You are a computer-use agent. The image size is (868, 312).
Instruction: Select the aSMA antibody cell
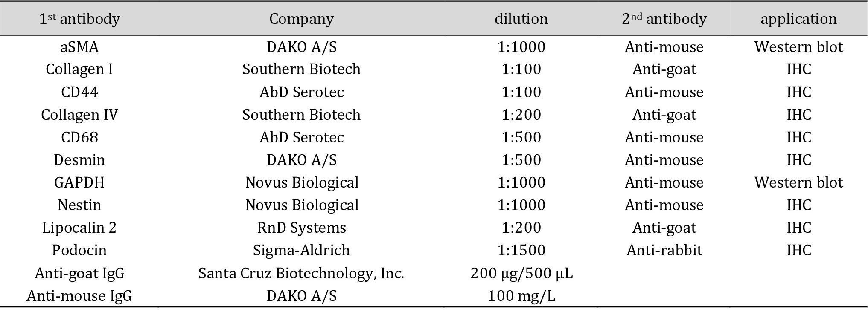click(79, 47)
